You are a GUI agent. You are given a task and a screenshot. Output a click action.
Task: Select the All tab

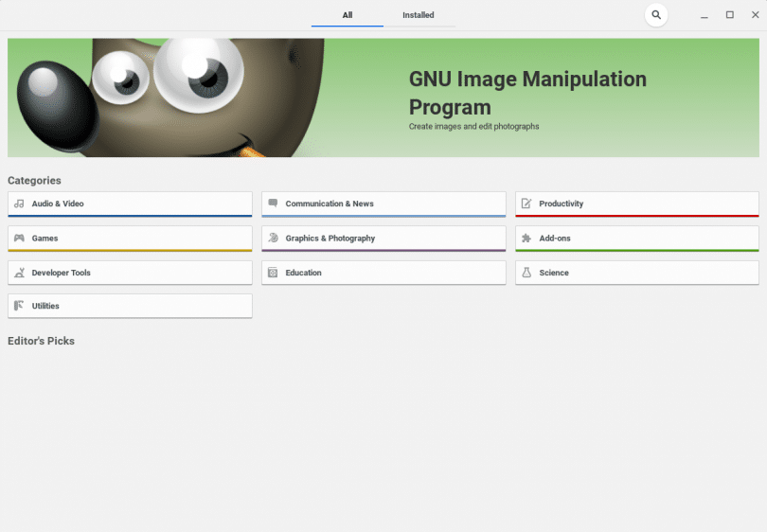tap(348, 15)
